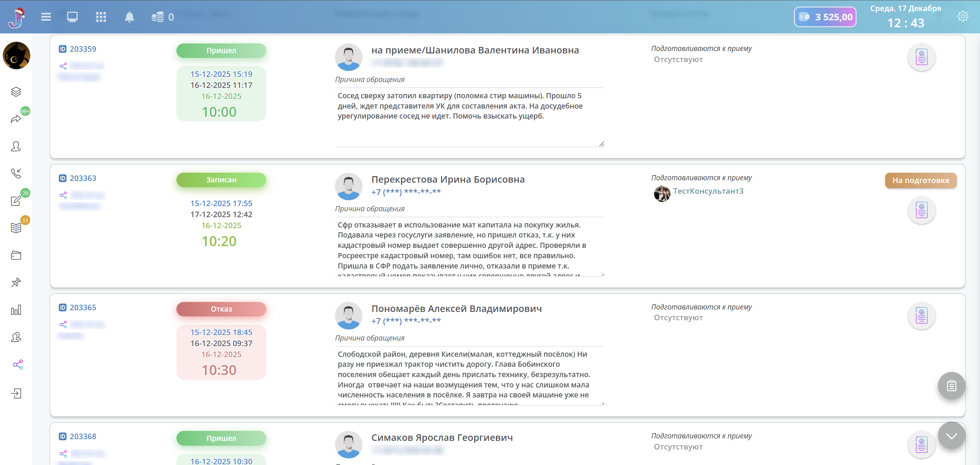Click the 3 525,00 wallet balance button

(x=825, y=17)
